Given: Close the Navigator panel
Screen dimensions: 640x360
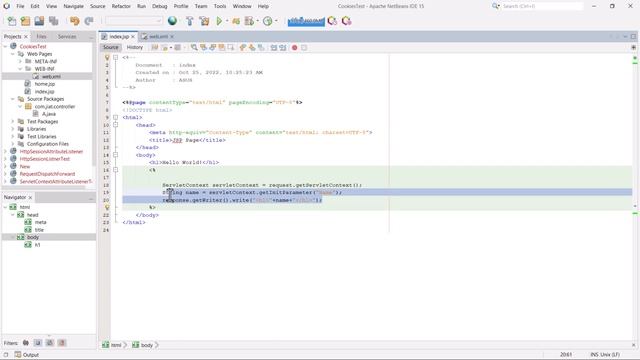Looking at the screenshot, I should coord(30,198).
